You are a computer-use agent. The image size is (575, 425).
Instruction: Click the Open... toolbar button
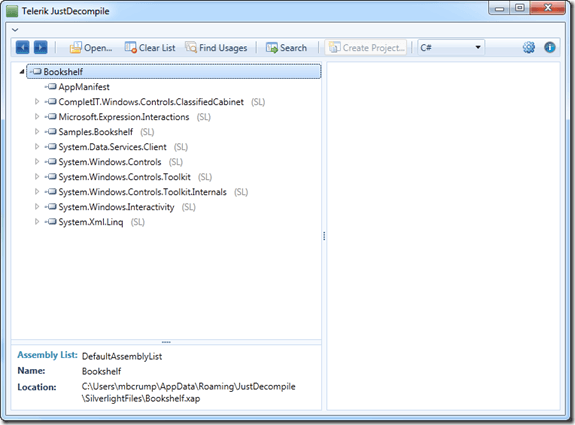[91, 48]
